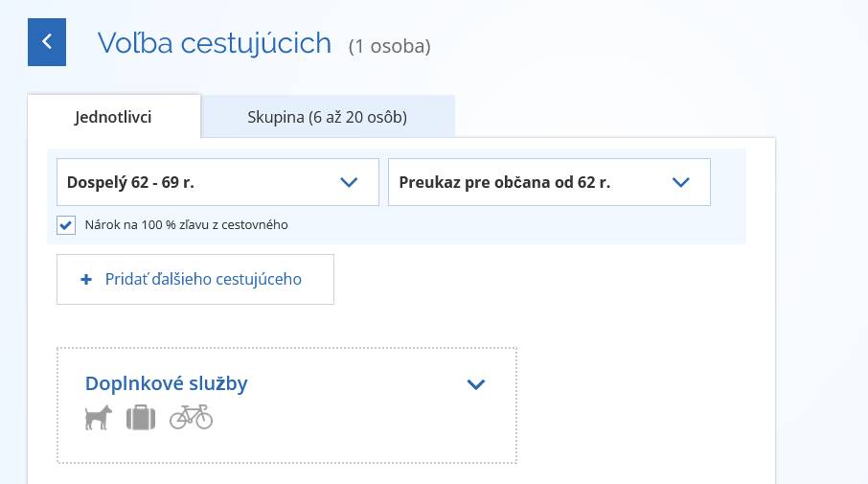Screen dimensions: 868x484
Task: Select the suitcase luggage icon
Action: click(x=141, y=418)
